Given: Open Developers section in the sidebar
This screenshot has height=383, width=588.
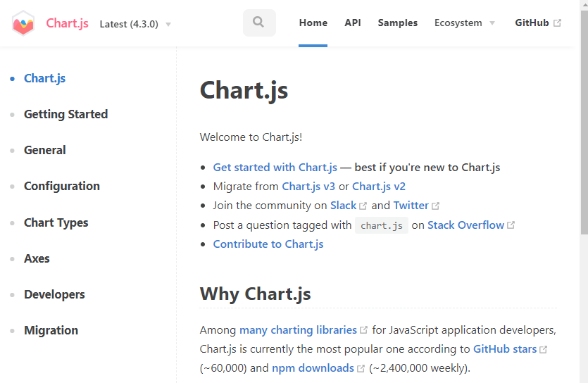Looking at the screenshot, I should pos(54,294).
